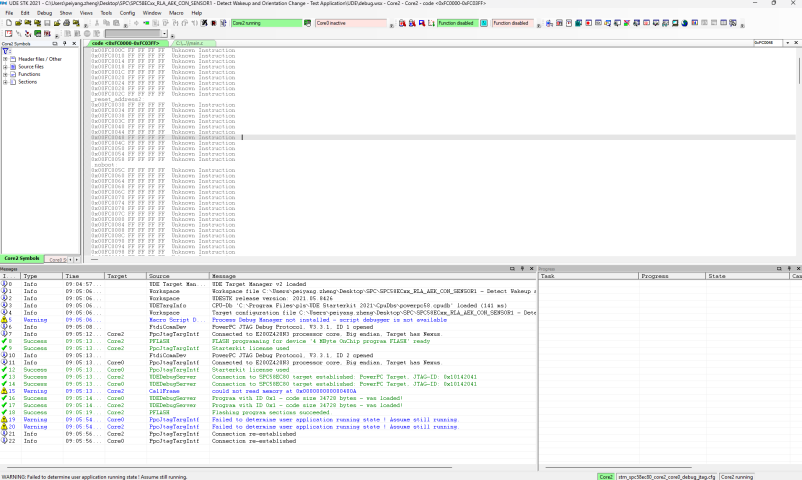
Task: Select message 'could not read memory' warning row
Action: (x=268, y=391)
